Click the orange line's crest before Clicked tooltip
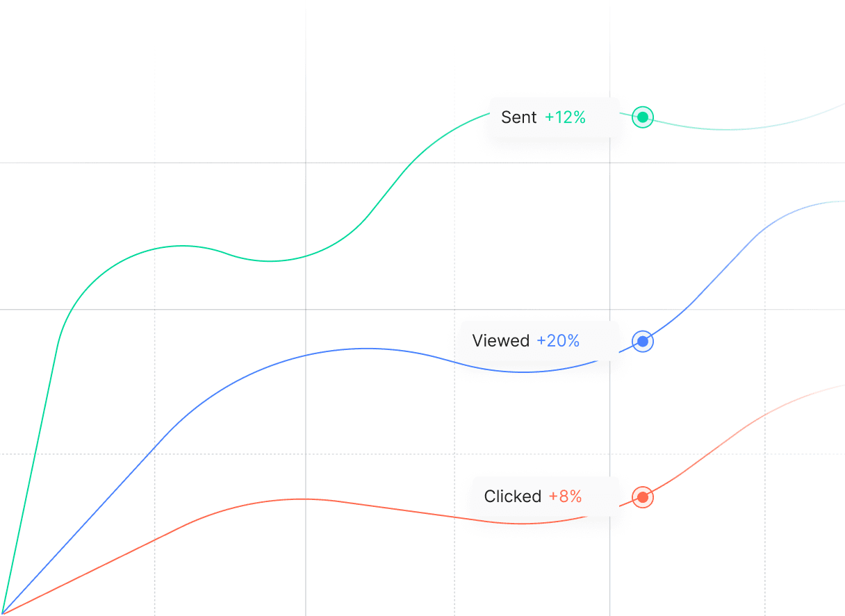Image resolution: width=845 pixels, height=616 pixels. tap(302, 499)
